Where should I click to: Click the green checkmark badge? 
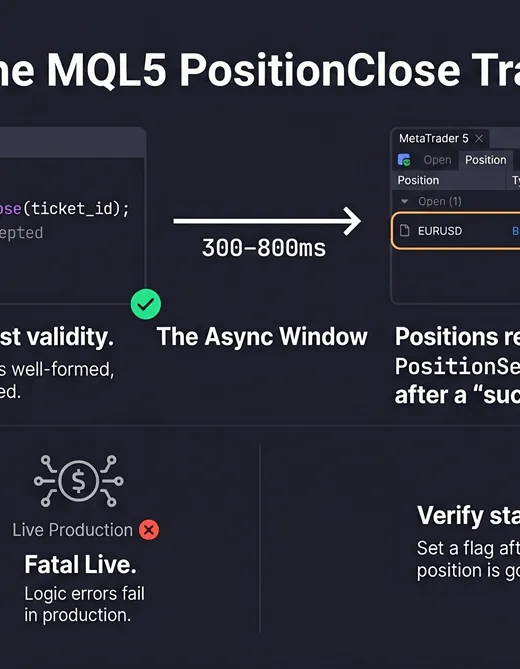pos(146,304)
